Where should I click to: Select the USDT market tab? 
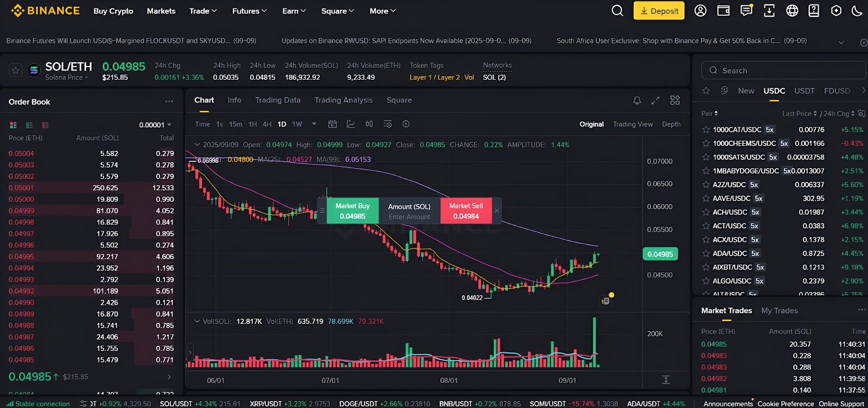click(805, 91)
